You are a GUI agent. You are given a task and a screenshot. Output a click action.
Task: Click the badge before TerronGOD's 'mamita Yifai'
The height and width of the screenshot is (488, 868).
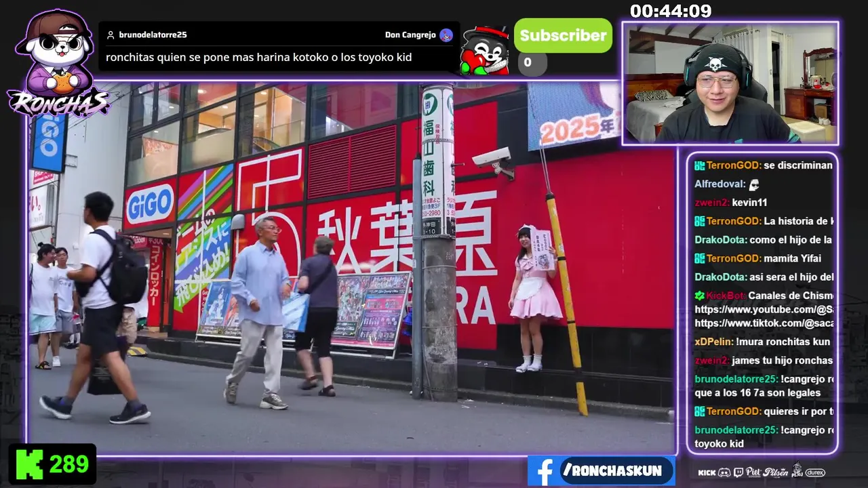(700, 258)
